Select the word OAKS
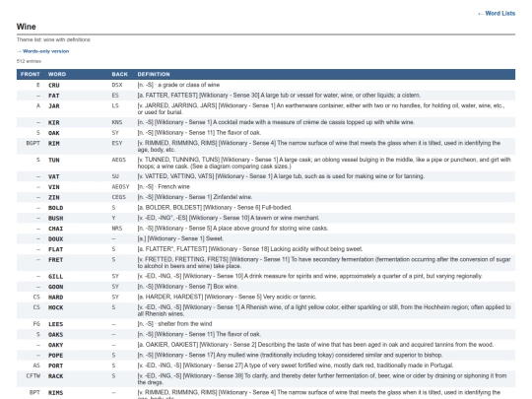This screenshot has height=399, width=532. (x=55, y=335)
